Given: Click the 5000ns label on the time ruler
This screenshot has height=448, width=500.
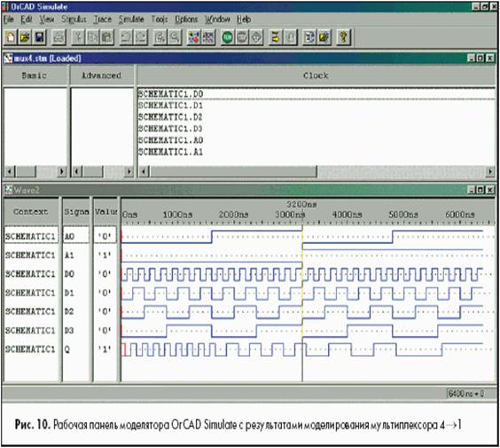Looking at the screenshot, I should [x=403, y=215].
